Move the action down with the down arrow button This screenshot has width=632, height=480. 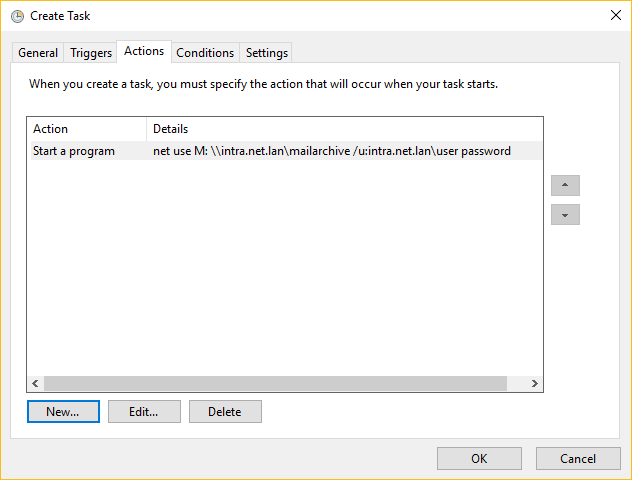tap(565, 214)
